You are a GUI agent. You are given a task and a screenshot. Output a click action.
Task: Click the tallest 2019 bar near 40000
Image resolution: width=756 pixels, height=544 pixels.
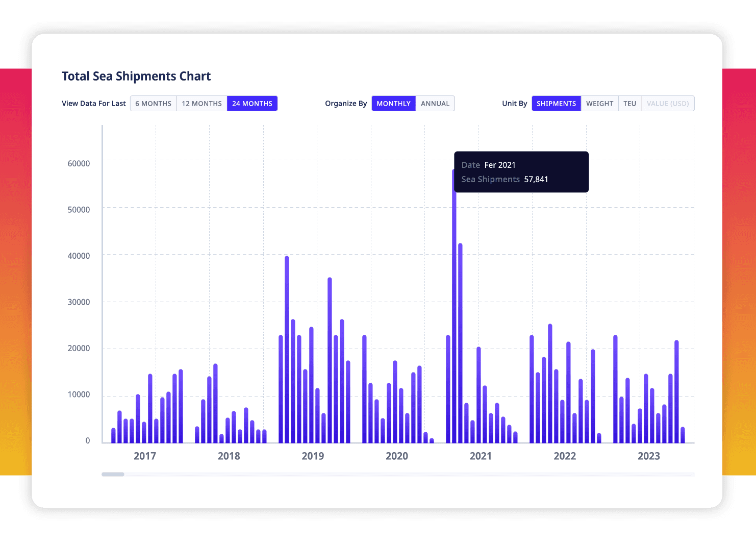pyautogui.click(x=287, y=350)
